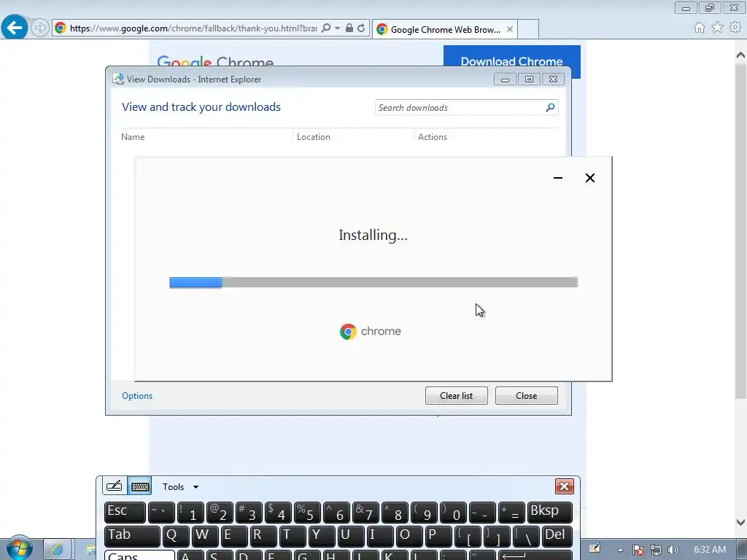Click the search magnifier in address bar
Image resolution: width=747 pixels, height=560 pixels.
[x=326, y=28]
